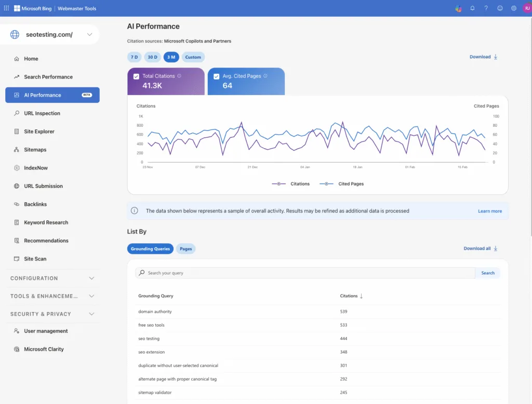Viewport: 532px width, 404px height.
Task: Open the settings gear in top bar
Action: coord(514,8)
